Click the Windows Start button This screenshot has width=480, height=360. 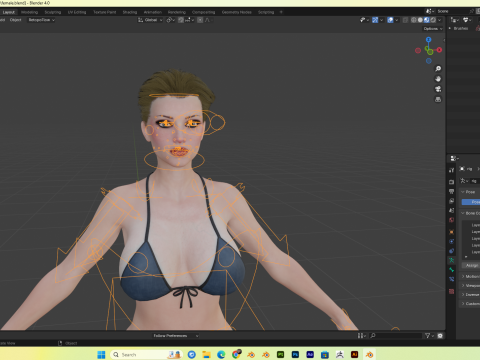tap(101, 355)
